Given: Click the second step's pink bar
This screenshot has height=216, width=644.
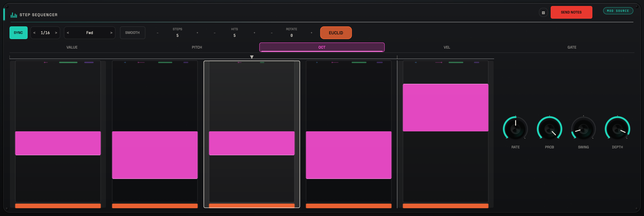Looking at the screenshot, I should pos(155,155).
